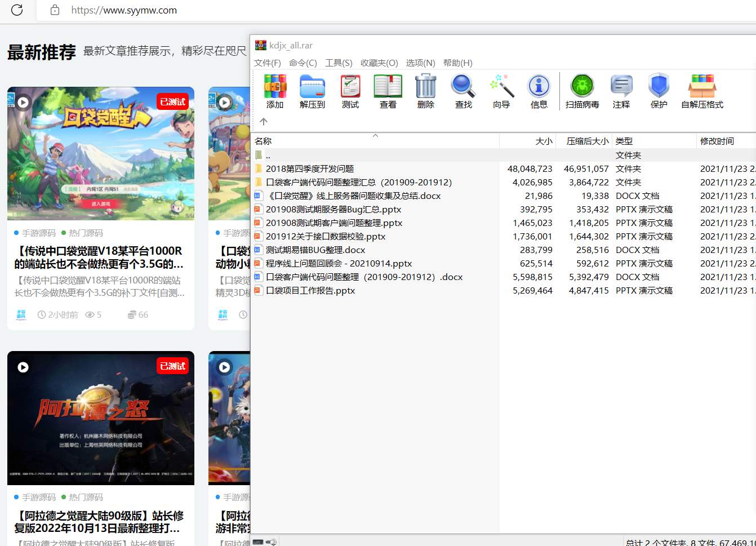Sort by Modified time (修改时间) column
756x546 pixels.
[717, 141]
